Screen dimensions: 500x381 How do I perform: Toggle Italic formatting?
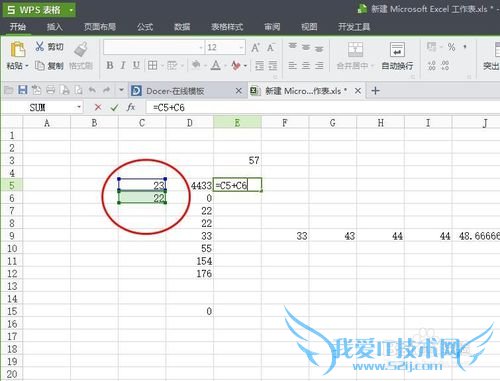[x=123, y=65]
